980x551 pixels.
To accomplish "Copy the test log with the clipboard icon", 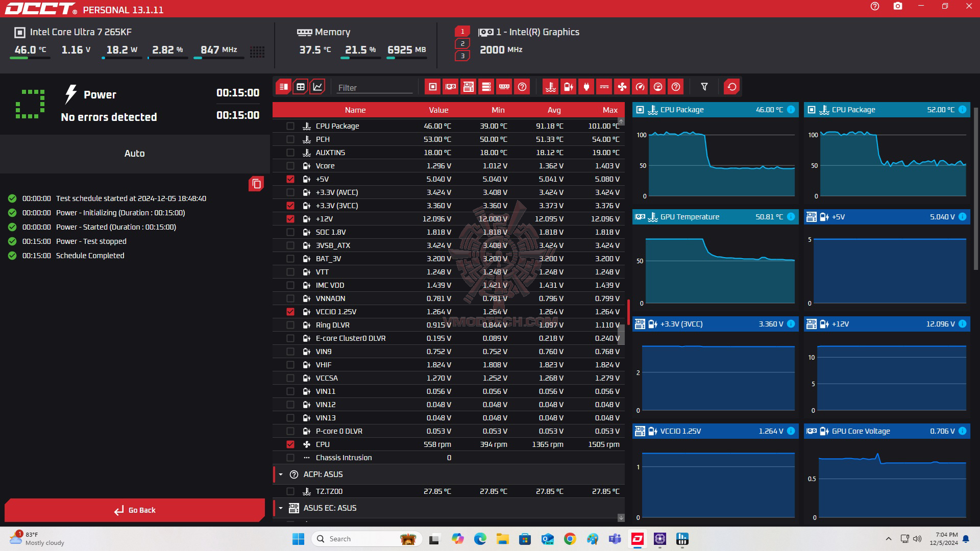I will (x=256, y=184).
